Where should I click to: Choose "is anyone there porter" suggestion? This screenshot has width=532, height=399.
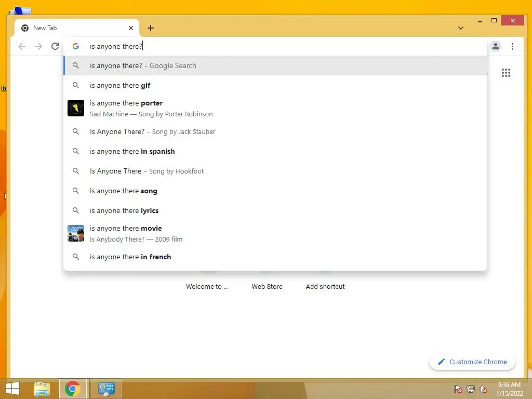click(x=275, y=108)
